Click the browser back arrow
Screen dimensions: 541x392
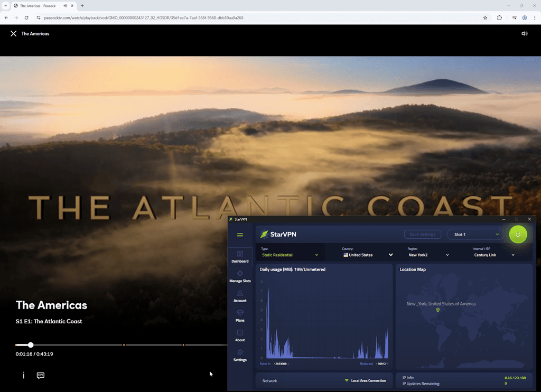click(6, 17)
